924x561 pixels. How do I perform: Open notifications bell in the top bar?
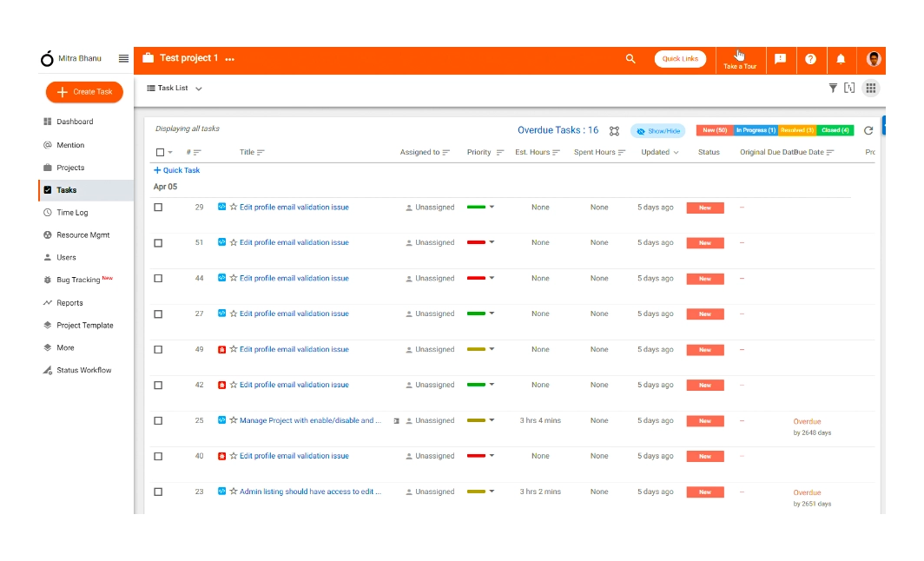[x=841, y=59]
